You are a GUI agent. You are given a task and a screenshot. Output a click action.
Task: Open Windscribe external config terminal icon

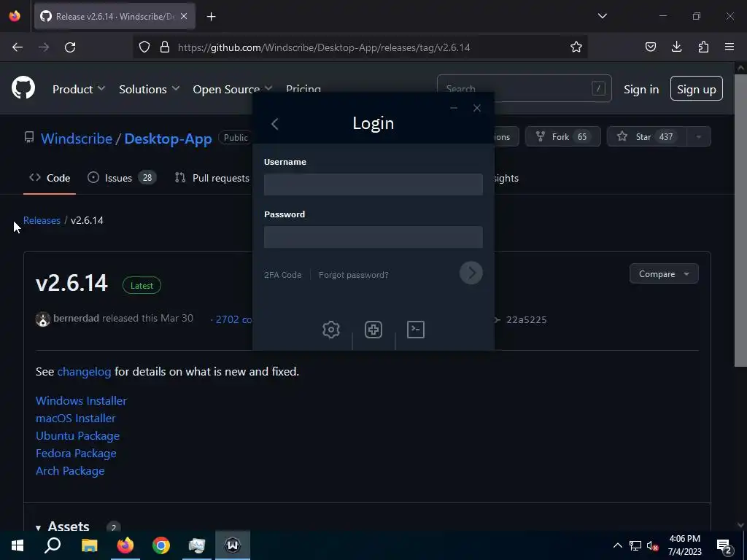click(x=416, y=330)
